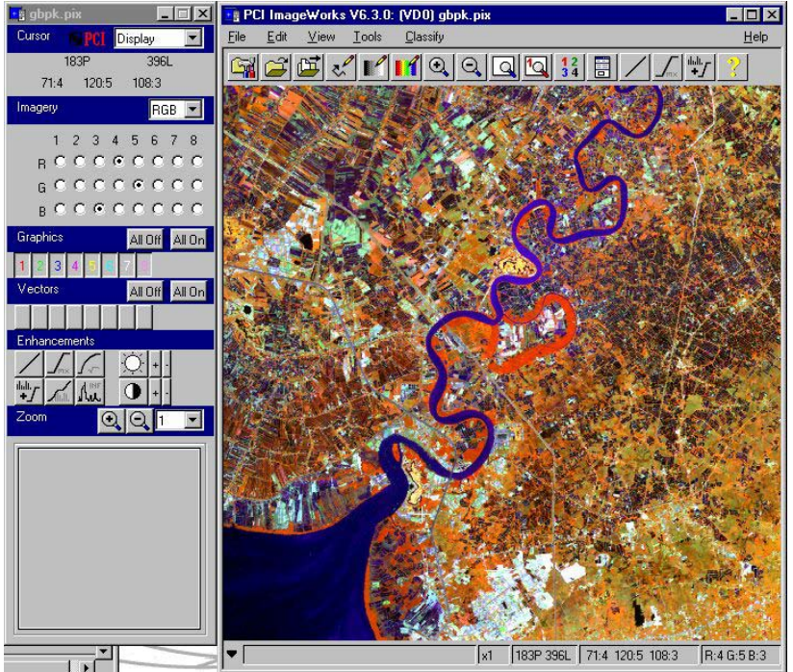
Task: Open the Classify menu
Action: tap(424, 37)
